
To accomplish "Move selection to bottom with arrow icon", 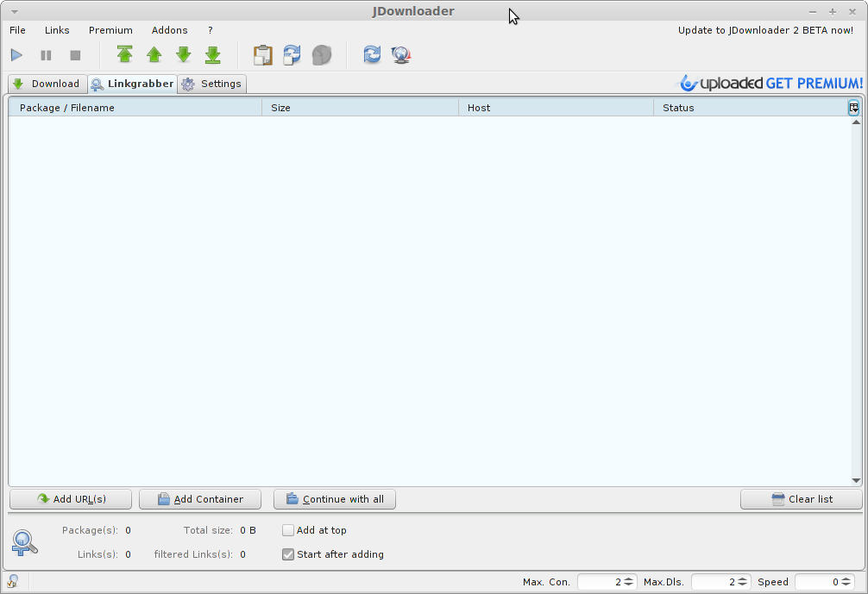I will click(212, 54).
